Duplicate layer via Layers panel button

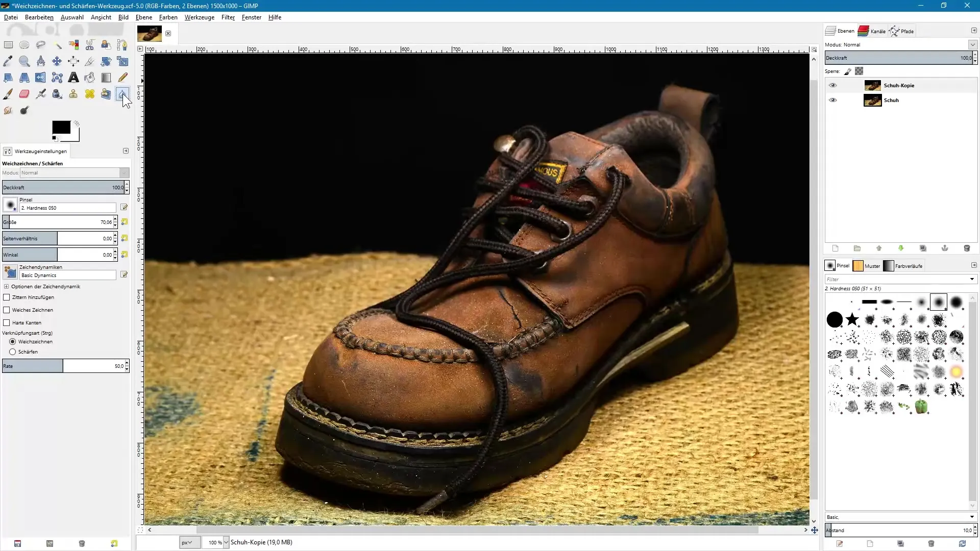(x=923, y=248)
